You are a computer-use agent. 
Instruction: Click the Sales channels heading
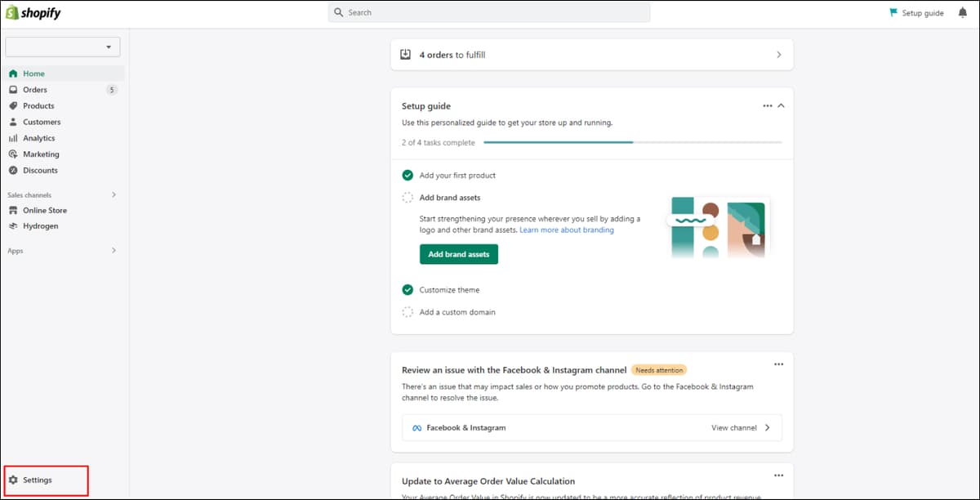[x=29, y=195]
